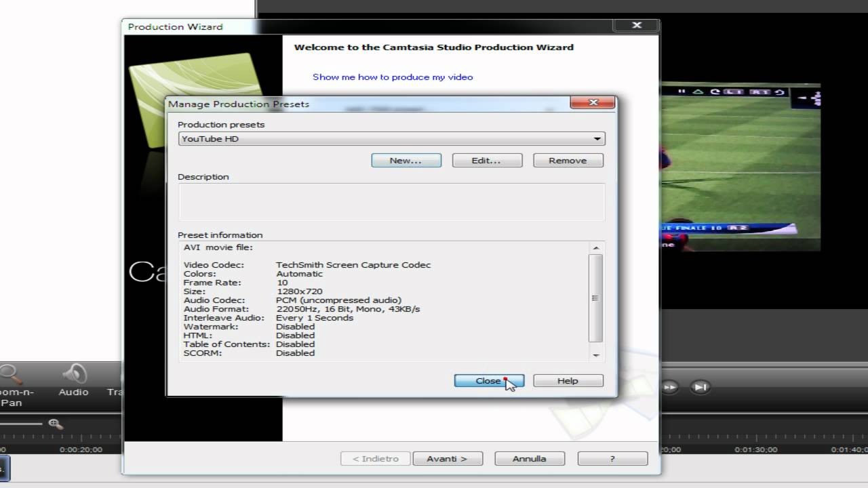Open 'Show me how to produce my video' link
This screenshot has height=488, width=868.
tap(393, 77)
